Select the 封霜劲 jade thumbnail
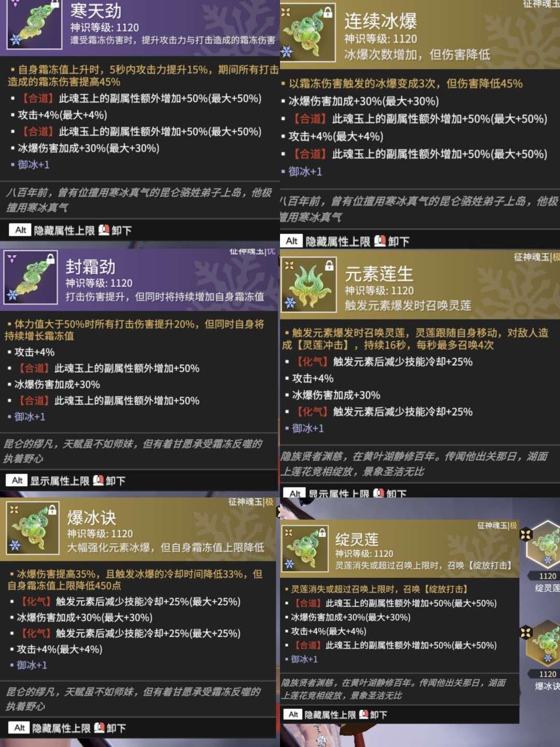The image size is (560, 747). 30,277
